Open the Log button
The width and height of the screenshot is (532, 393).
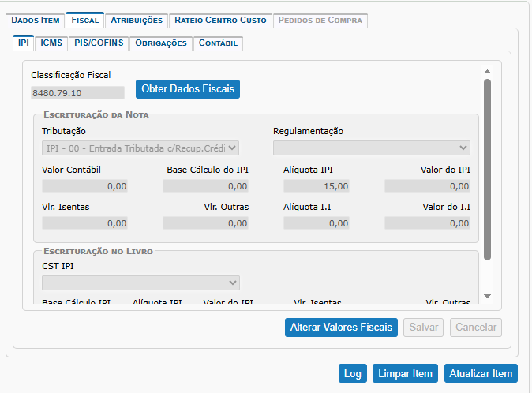coord(352,373)
